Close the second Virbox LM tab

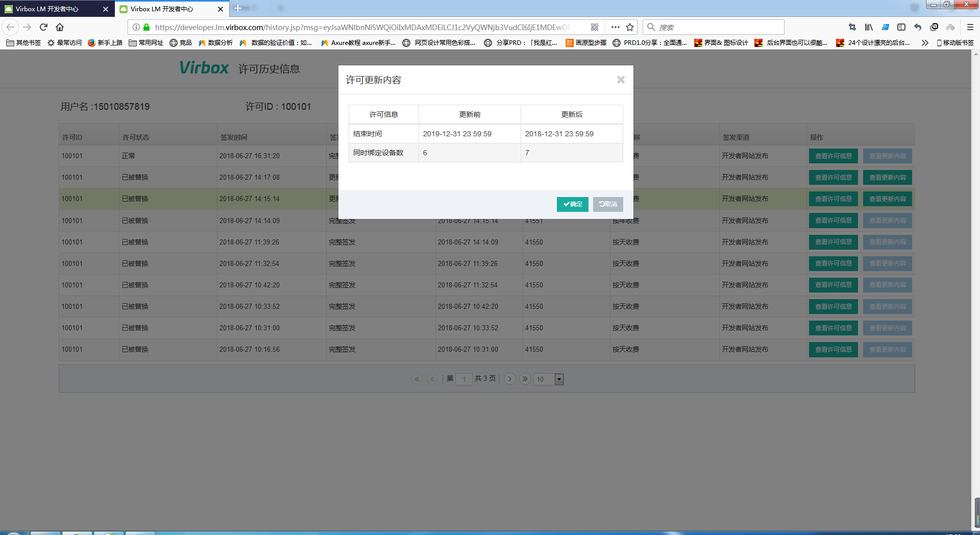tap(220, 9)
